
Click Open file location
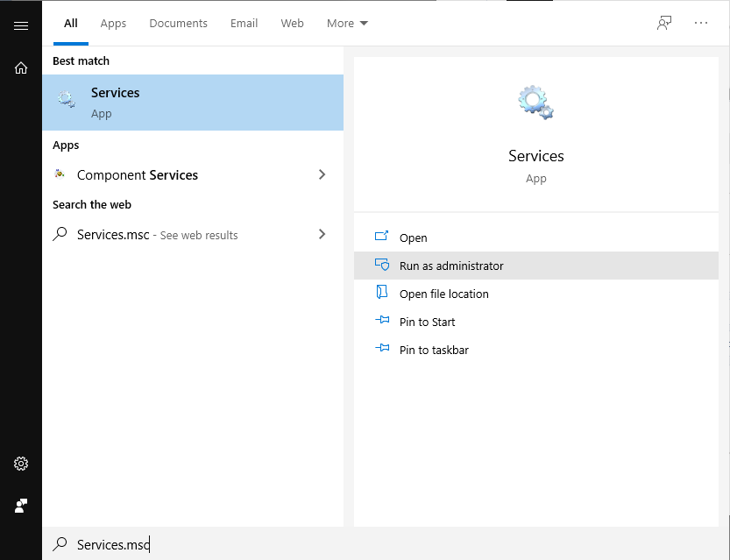(443, 294)
